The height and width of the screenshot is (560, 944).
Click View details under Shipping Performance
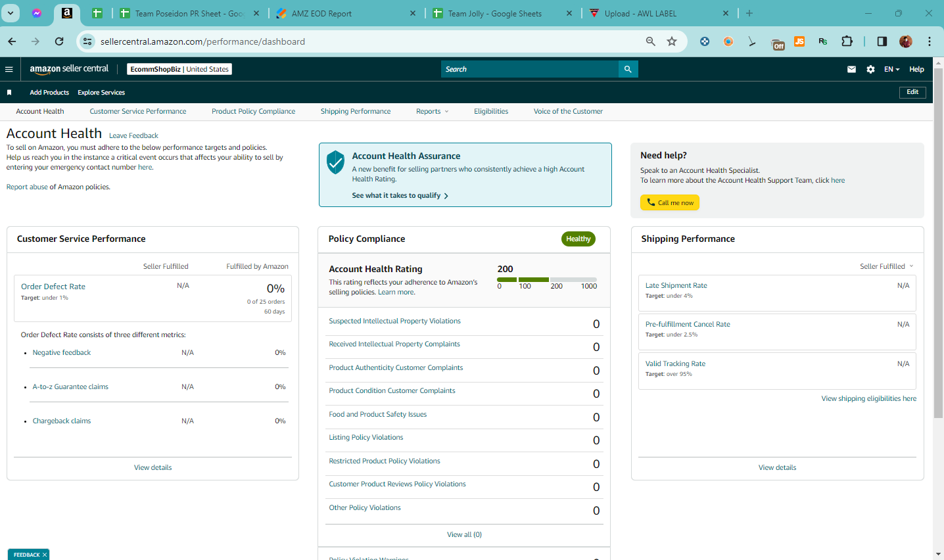pyautogui.click(x=777, y=468)
